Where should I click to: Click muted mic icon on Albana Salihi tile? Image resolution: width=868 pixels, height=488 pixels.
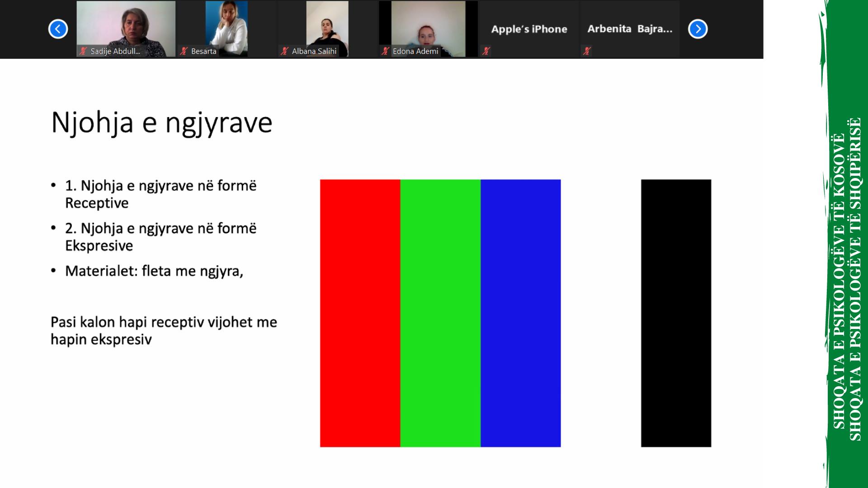pyautogui.click(x=284, y=51)
